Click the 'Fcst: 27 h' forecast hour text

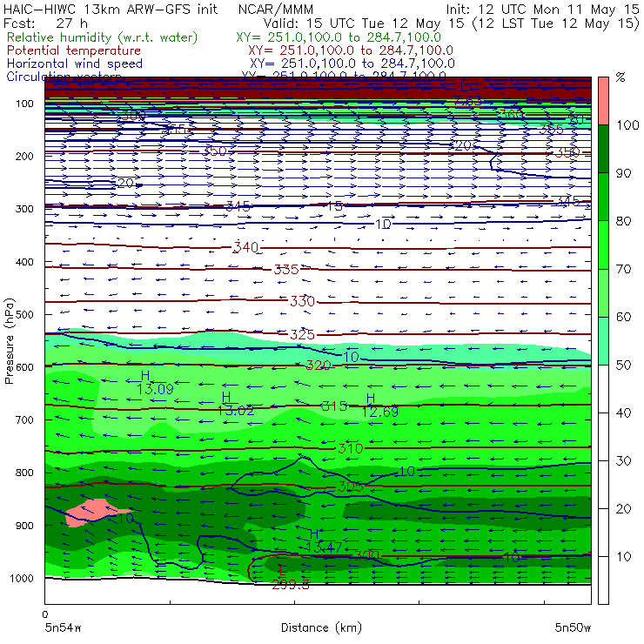coord(45,23)
